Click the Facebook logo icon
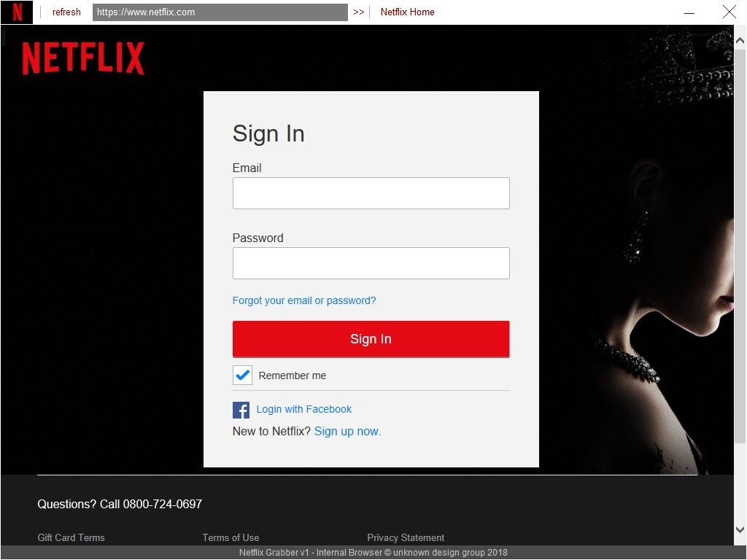The image size is (747, 560). click(x=241, y=410)
